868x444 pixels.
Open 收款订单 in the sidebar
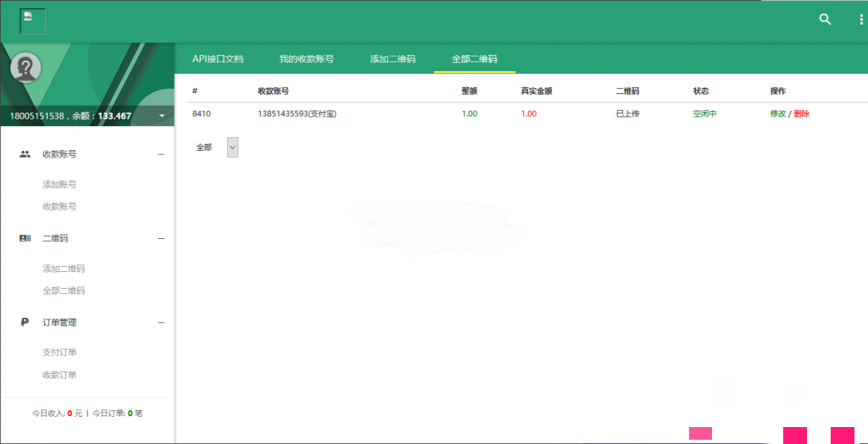coord(59,375)
